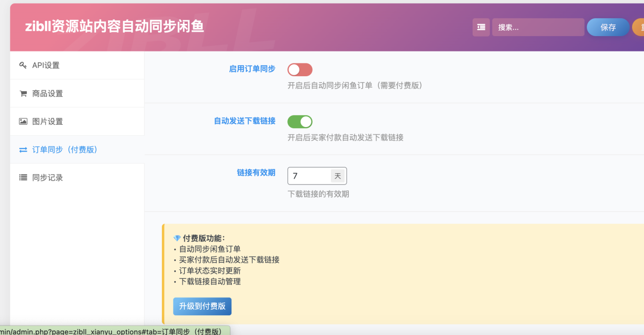
Task: Click the shopping cart icon for 商品设置
Action: coord(23,94)
